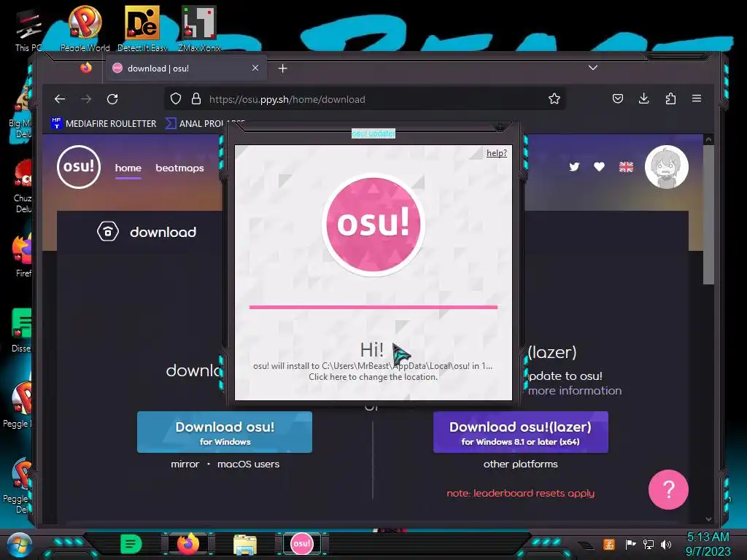Viewport: 747px width, 560px height.
Task: Open the Firefox hamburger menu
Action: (697, 98)
